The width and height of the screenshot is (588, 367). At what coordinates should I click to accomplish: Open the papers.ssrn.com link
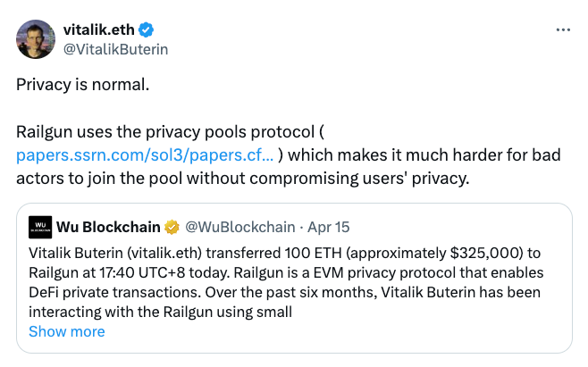(x=145, y=155)
